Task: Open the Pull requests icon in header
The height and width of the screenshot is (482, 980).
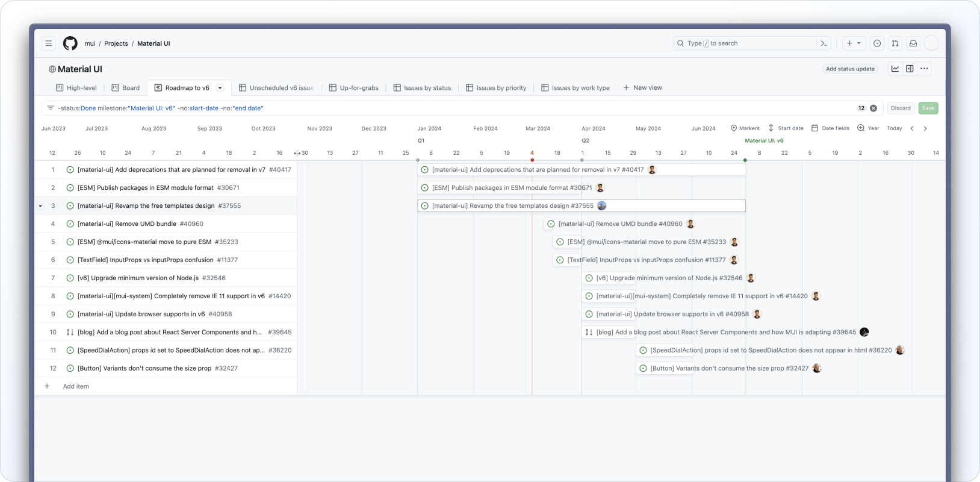Action: click(x=895, y=43)
